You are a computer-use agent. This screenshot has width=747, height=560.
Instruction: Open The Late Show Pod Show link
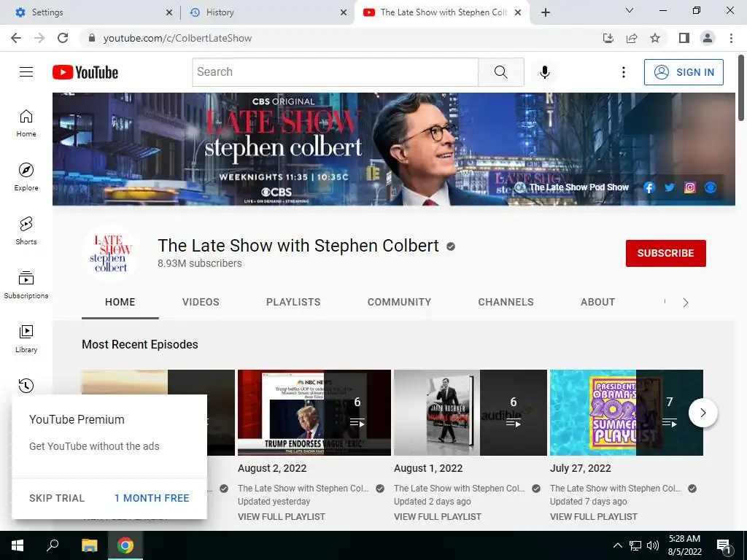pyautogui.click(x=572, y=187)
